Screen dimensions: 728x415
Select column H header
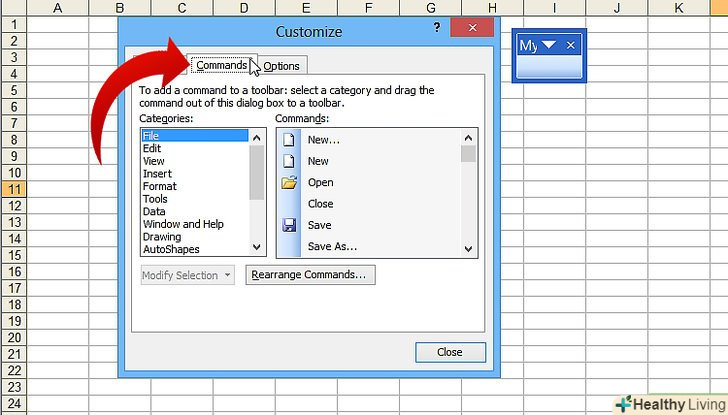[x=492, y=7]
